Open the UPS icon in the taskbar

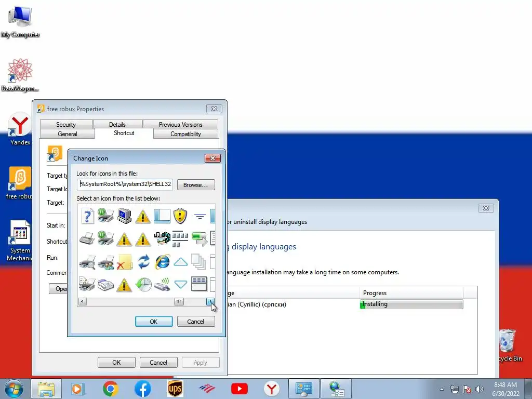[175, 389]
